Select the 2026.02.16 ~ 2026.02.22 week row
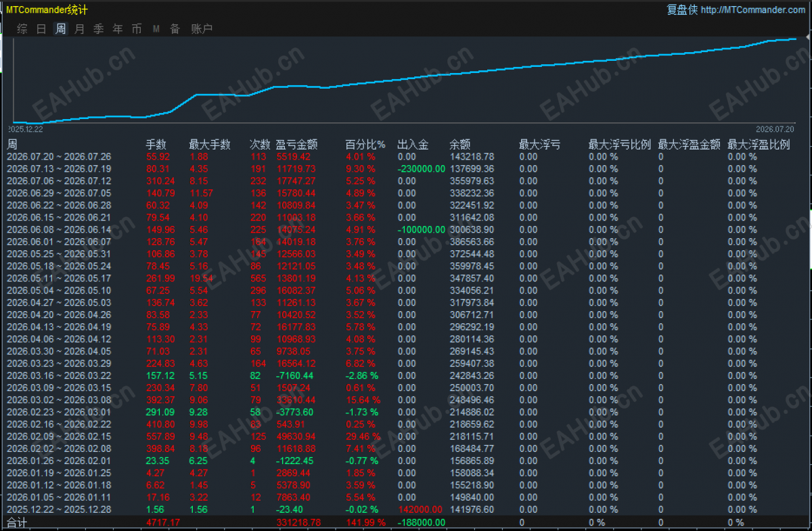This screenshot has height=531, width=812. coord(406,424)
